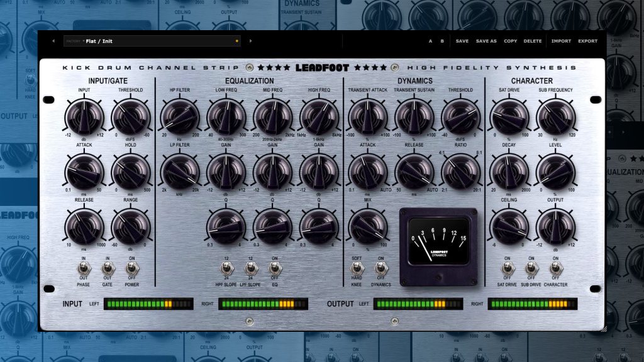Image resolution: width=644 pixels, height=362 pixels.
Task: Click the Output Right level meter
Action: [533, 304]
